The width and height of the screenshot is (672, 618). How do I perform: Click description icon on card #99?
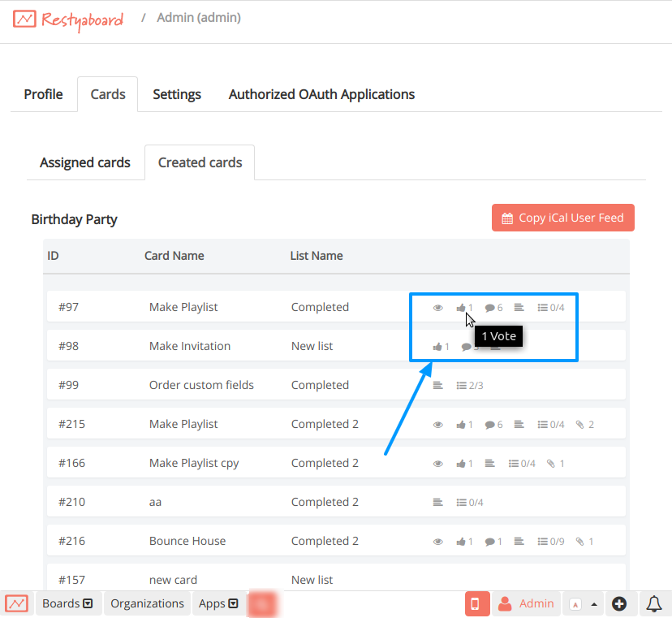pyautogui.click(x=437, y=385)
